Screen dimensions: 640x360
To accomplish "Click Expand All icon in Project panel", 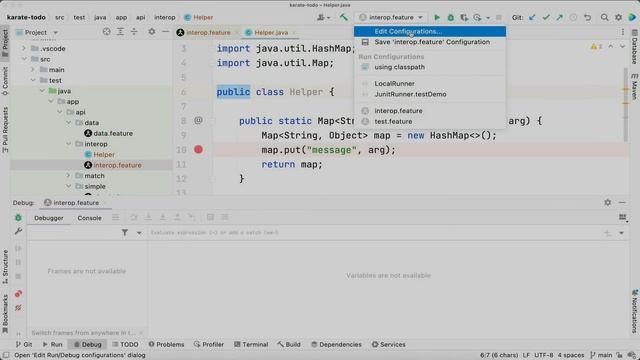I will click(x=120, y=32).
